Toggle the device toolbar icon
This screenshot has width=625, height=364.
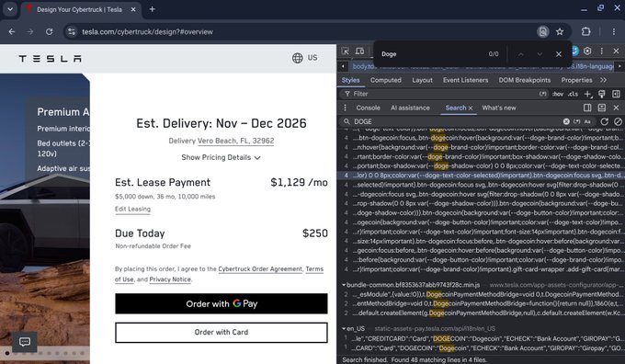359,51
